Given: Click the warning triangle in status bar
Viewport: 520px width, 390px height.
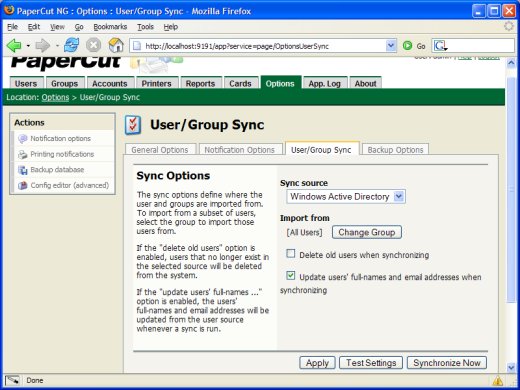Looking at the screenshot, I should (x=498, y=380).
